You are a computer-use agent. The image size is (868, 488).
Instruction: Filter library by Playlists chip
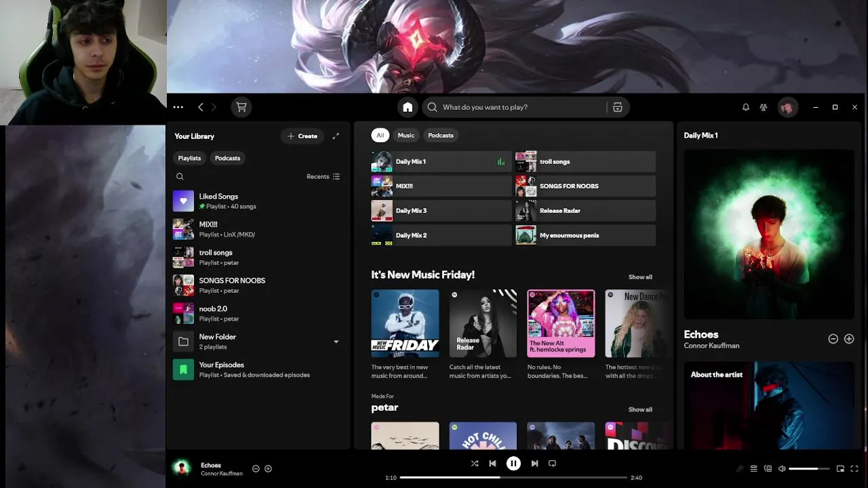[x=189, y=158]
